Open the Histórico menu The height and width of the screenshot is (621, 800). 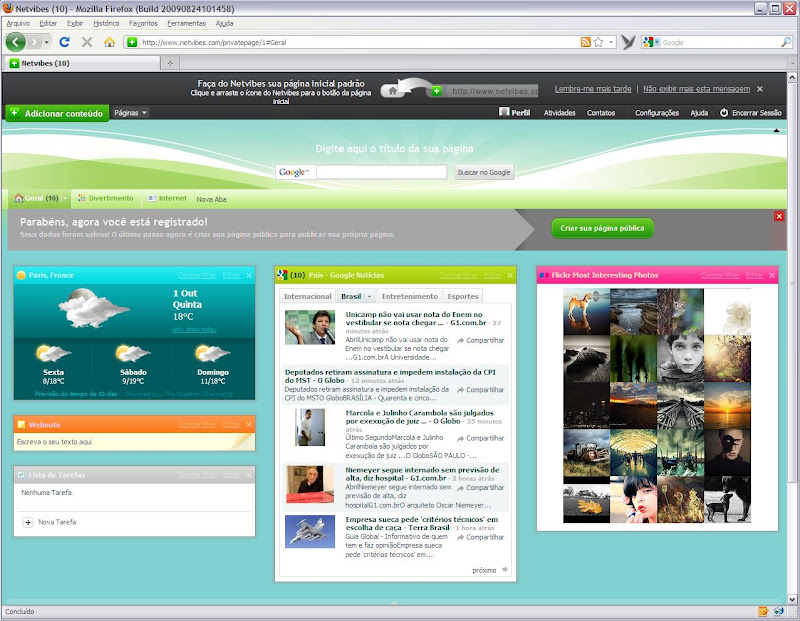pyautogui.click(x=106, y=23)
